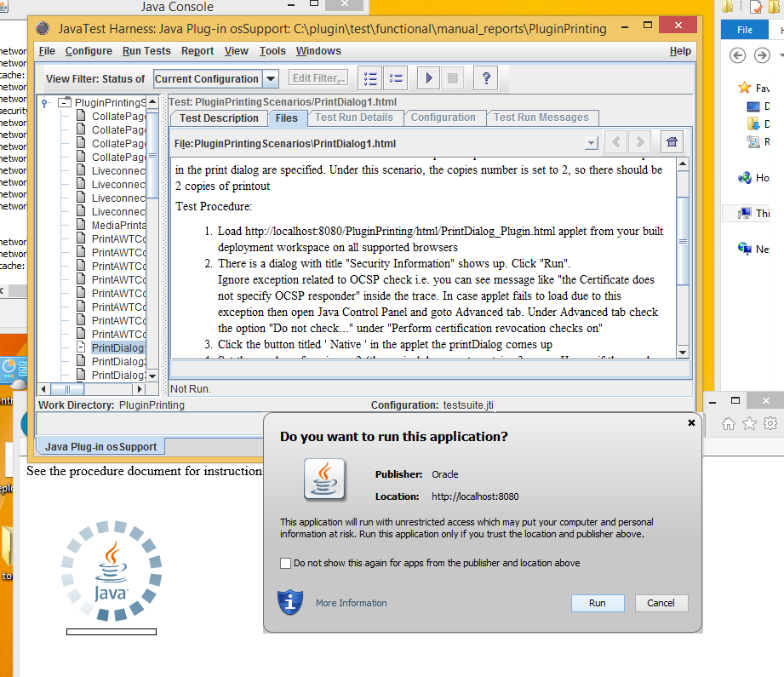Screen dimensions: 784x677
Task: Click the 'testsuite.jti' configuration text
Action: tap(468, 404)
